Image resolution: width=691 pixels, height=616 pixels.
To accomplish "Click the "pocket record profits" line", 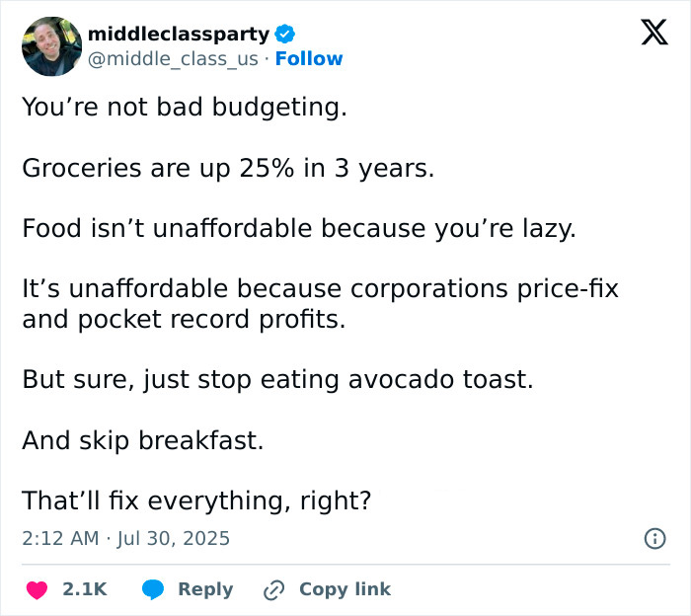I will (184, 320).
